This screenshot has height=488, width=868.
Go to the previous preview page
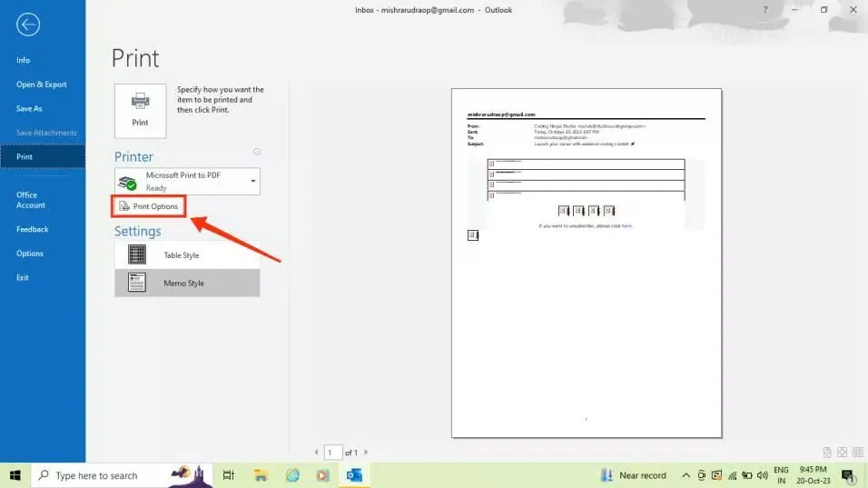pos(316,453)
